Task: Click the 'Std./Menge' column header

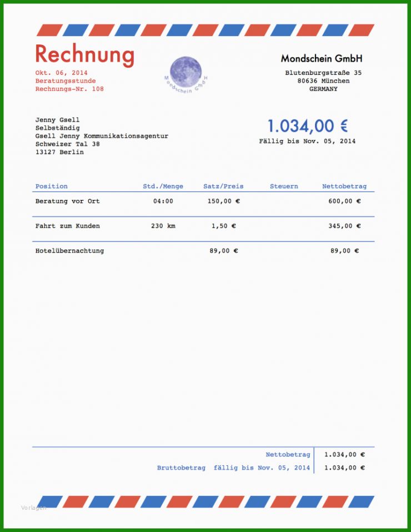Action: [x=163, y=186]
